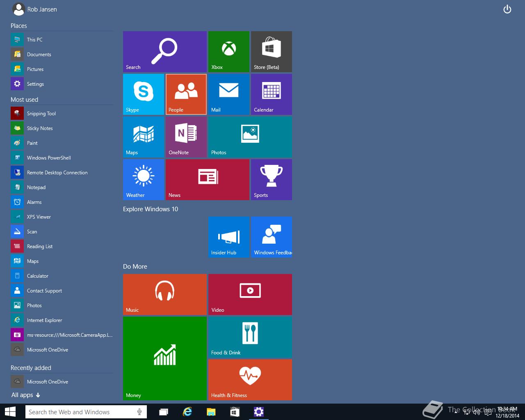Open the Money tile
The image size is (525, 420).
coord(165,358)
